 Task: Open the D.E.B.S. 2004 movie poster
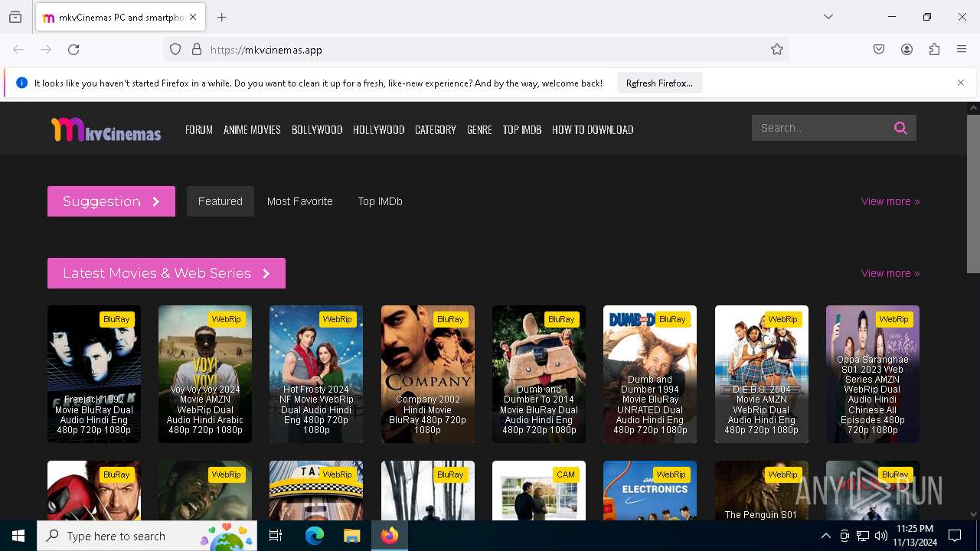click(762, 374)
